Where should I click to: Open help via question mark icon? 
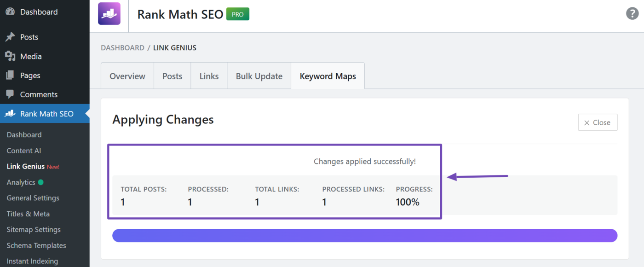[632, 13]
